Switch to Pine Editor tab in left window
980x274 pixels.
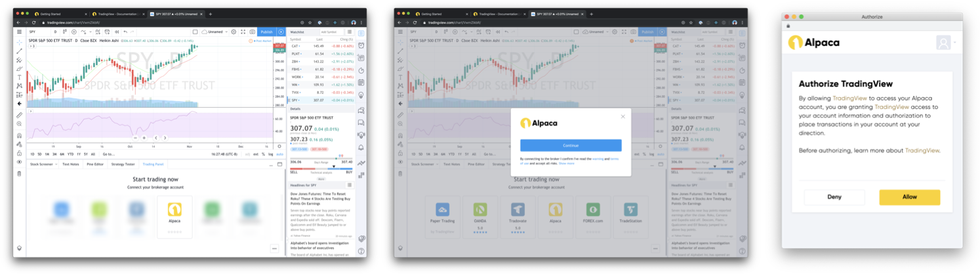[95, 164]
